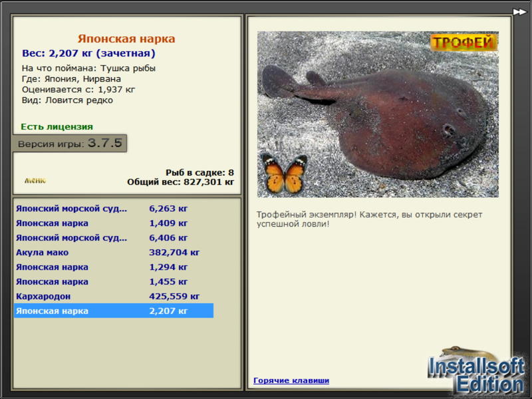Viewport: 532px width, 399px height.
Task: Click the Есть лицензия status text
Action: coord(57,126)
